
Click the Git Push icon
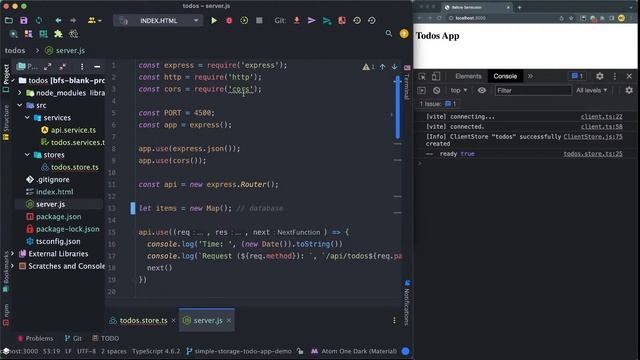tap(327, 20)
